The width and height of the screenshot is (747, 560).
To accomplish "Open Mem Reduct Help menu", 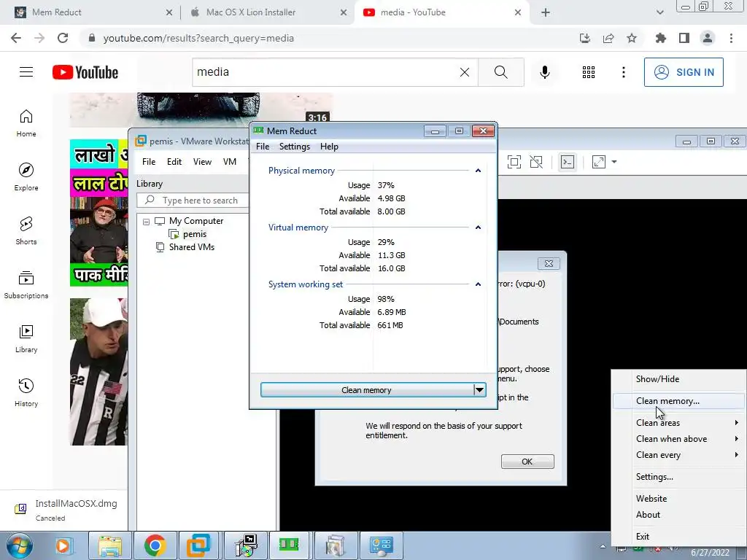I will [x=329, y=147].
